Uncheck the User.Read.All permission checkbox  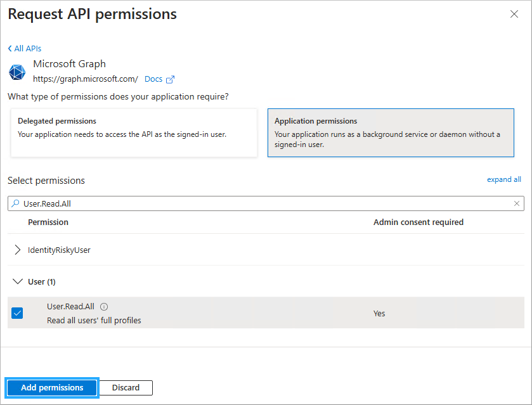[x=17, y=313]
